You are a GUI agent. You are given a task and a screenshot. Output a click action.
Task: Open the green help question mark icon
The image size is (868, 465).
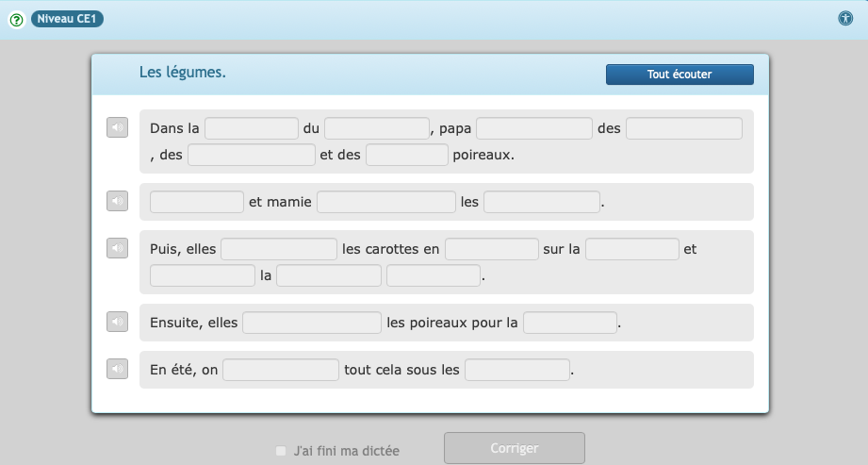click(16, 19)
